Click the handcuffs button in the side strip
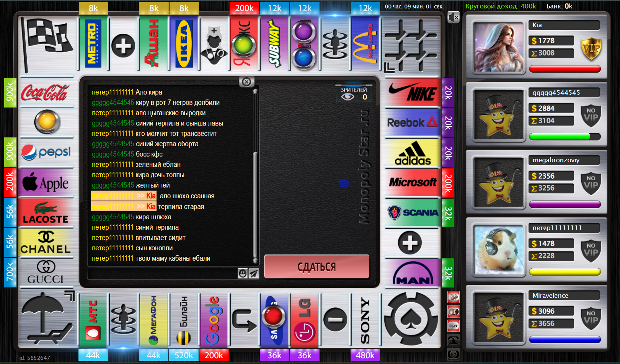 click(x=454, y=340)
